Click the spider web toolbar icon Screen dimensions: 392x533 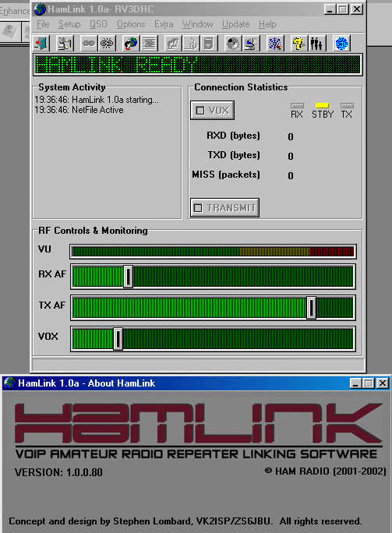tap(275, 44)
